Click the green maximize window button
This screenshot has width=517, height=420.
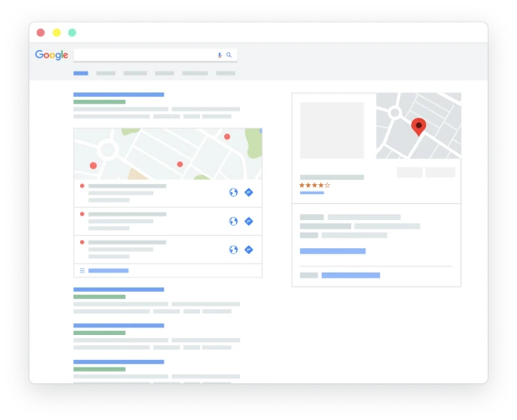(x=73, y=32)
